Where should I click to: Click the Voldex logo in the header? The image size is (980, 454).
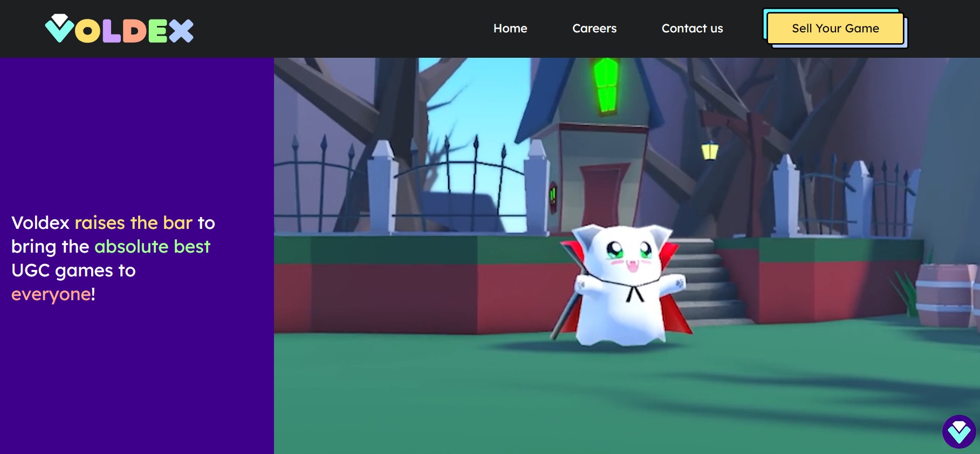point(119,30)
